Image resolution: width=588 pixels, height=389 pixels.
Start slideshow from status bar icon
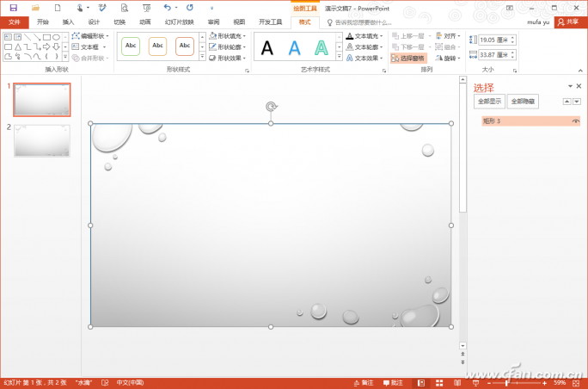point(476,382)
